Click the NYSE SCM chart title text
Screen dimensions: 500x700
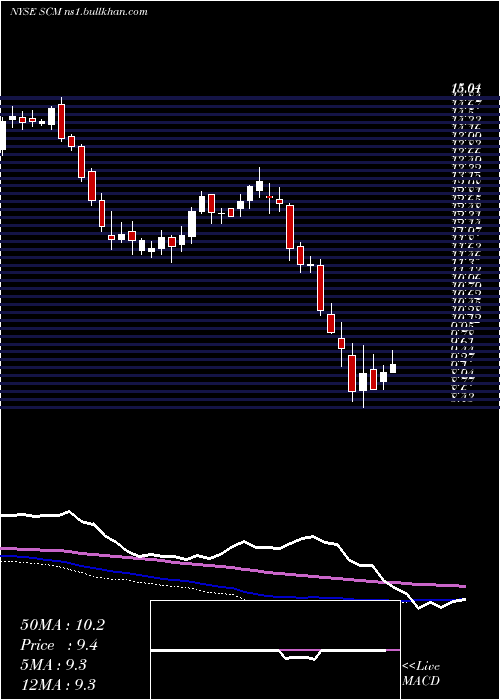coord(79,12)
